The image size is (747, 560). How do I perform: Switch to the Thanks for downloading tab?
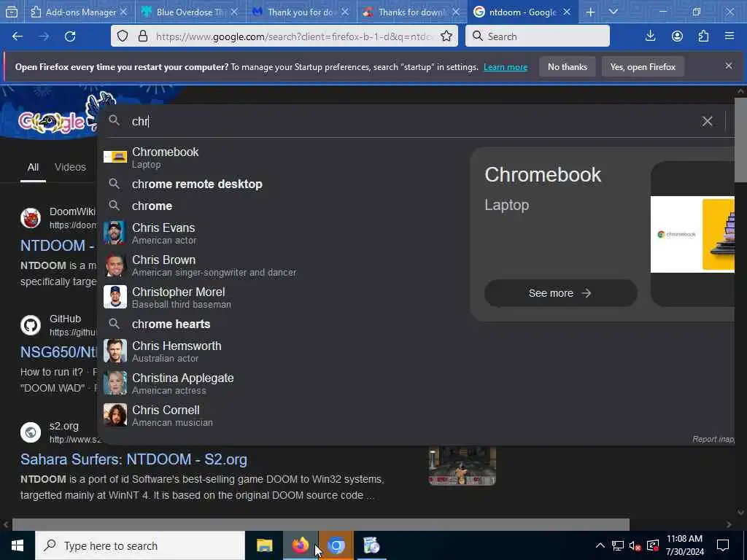tap(411, 12)
